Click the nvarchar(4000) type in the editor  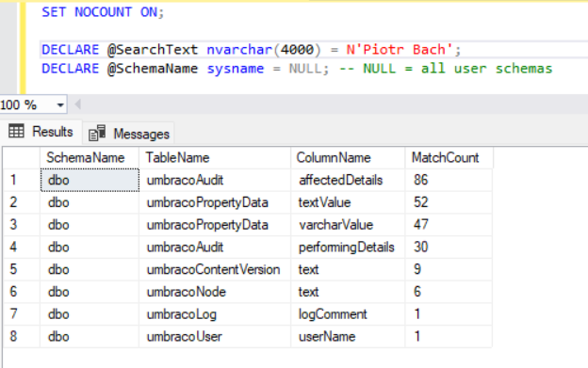[264, 50]
